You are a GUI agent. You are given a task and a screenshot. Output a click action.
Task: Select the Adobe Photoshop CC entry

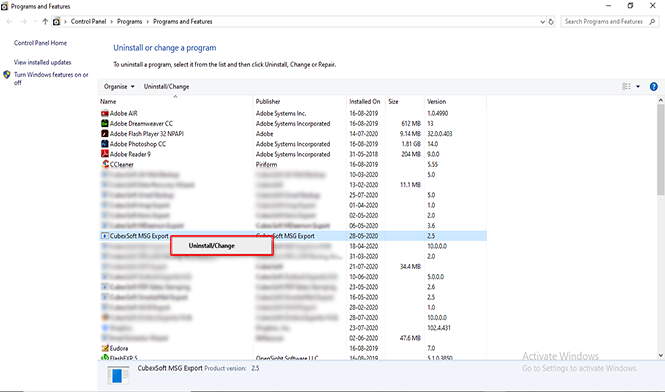click(138, 144)
